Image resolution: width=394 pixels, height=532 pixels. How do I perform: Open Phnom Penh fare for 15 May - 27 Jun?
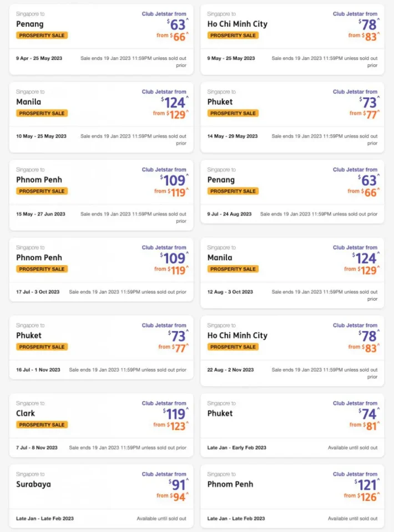point(101,194)
